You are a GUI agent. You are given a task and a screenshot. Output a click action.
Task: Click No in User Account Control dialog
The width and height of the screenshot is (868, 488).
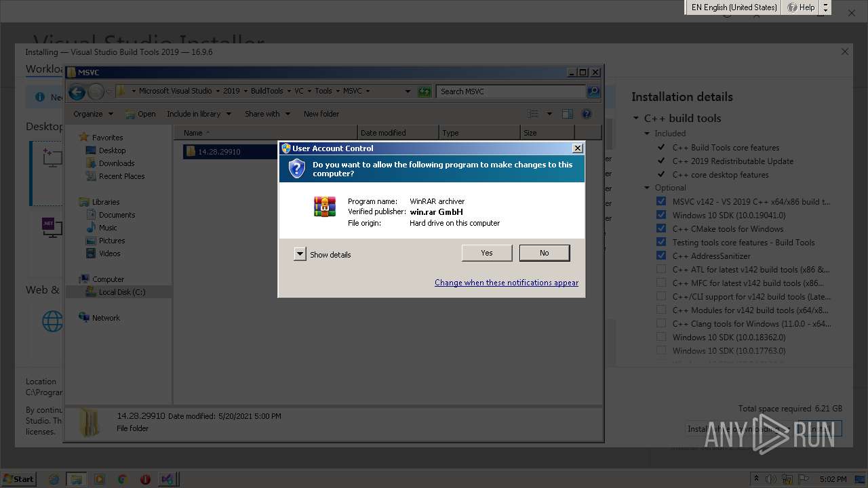click(x=545, y=253)
